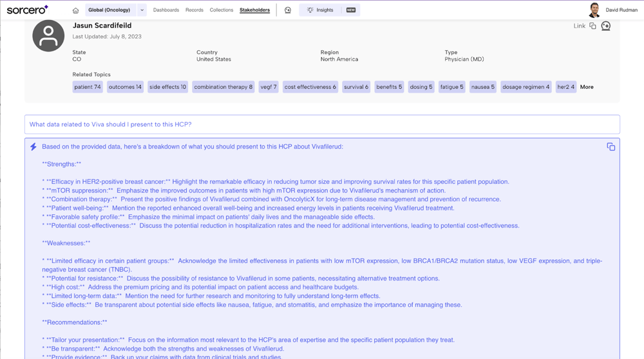
Task: Open David Rudman profile avatar
Action: coord(594,10)
